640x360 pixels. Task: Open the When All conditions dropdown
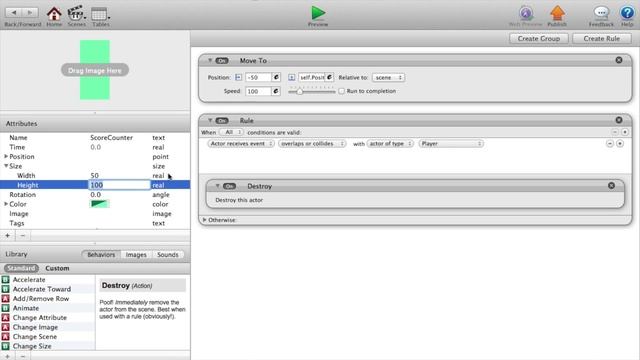point(231,132)
